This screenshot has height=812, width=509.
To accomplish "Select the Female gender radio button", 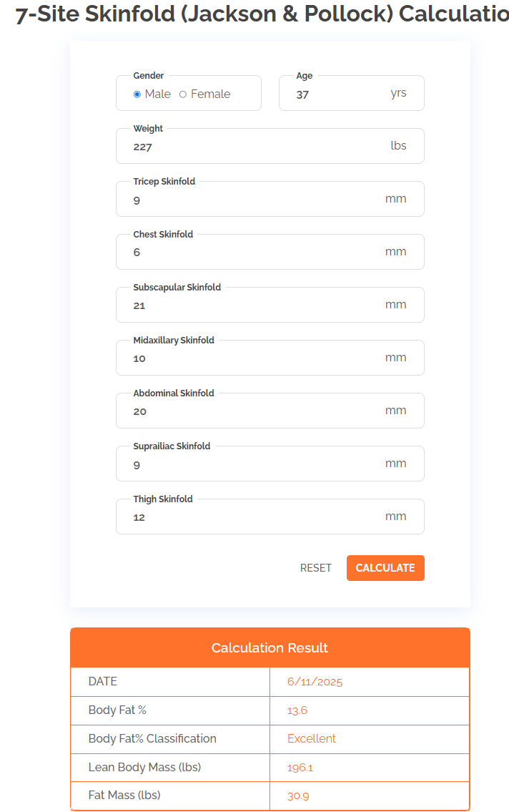I will coord(182,94).
